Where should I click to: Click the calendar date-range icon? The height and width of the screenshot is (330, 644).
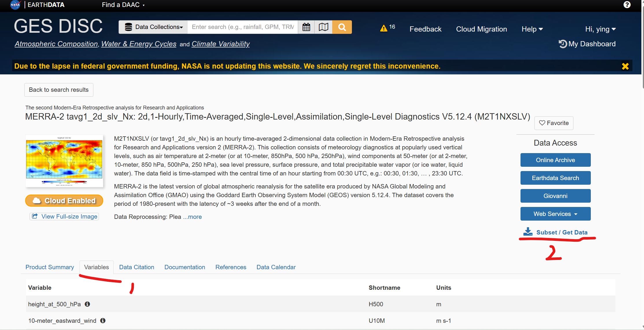(x=306, y=27)
